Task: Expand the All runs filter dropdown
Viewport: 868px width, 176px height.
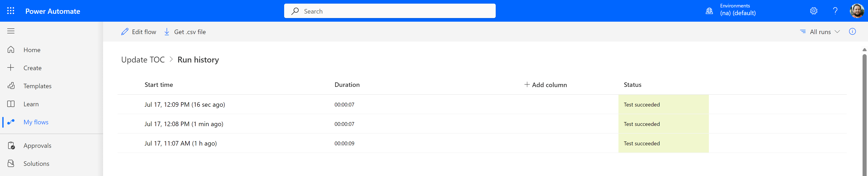Action: (x=820, y=32)
